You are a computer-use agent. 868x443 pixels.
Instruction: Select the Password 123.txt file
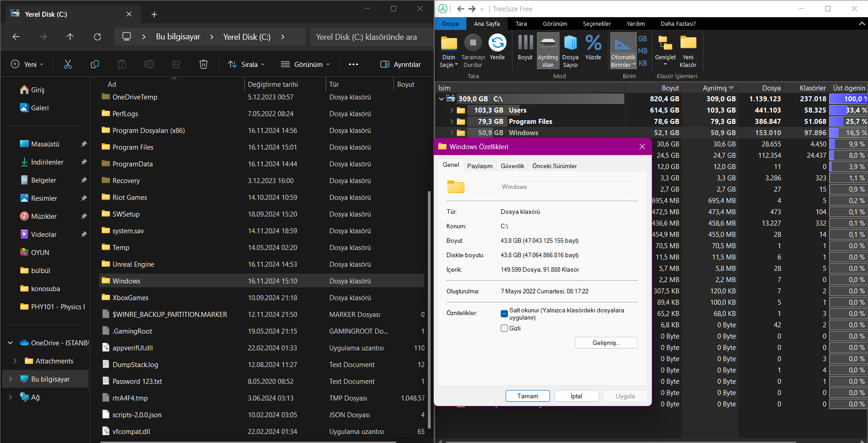click(x=261, y=381)
